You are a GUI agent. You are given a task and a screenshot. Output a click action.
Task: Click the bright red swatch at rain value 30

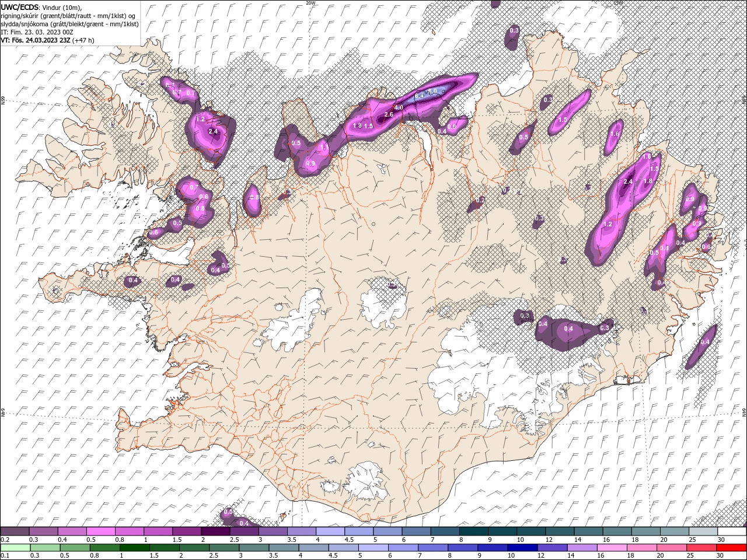tap(731, 548)
